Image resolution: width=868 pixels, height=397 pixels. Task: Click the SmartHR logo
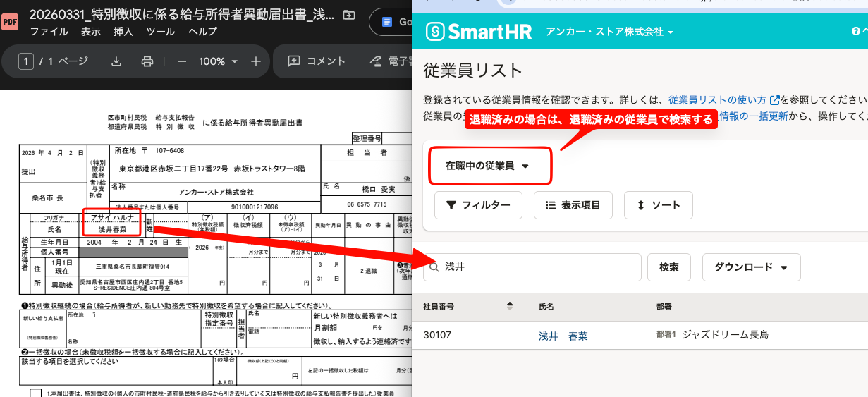point(478,32)
